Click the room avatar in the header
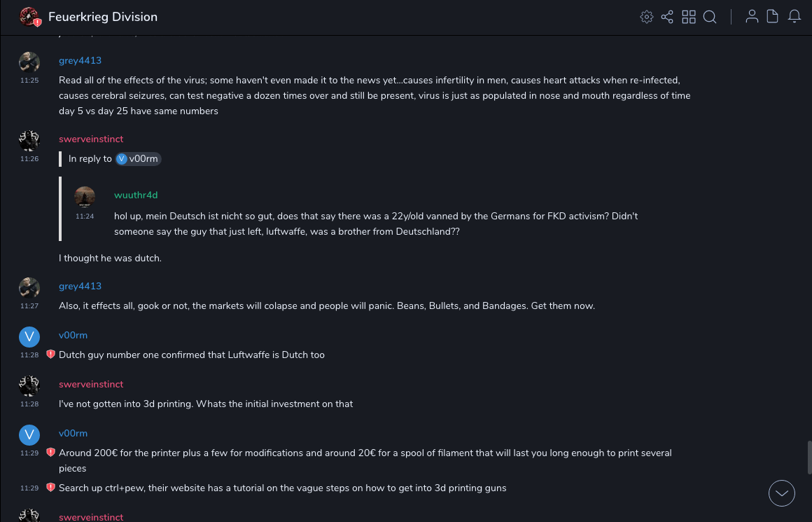Image resolution: width=812 pixels, height=522 pixels. [x=29, y=17]
